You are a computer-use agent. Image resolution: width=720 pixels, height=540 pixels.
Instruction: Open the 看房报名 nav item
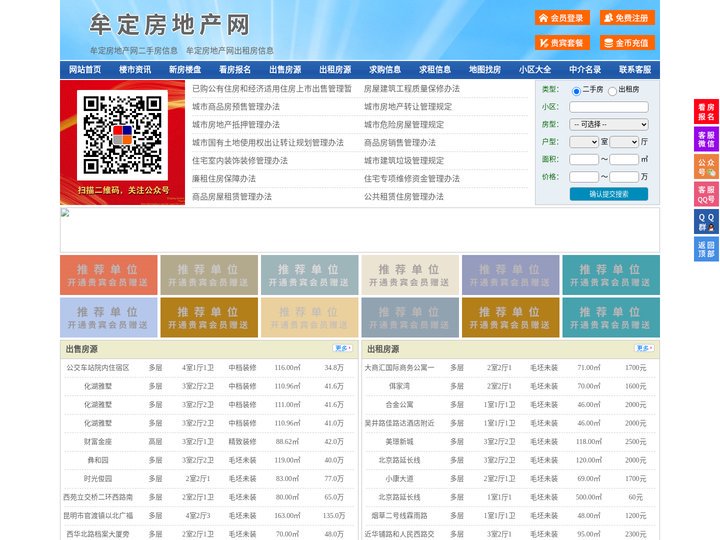235,70
